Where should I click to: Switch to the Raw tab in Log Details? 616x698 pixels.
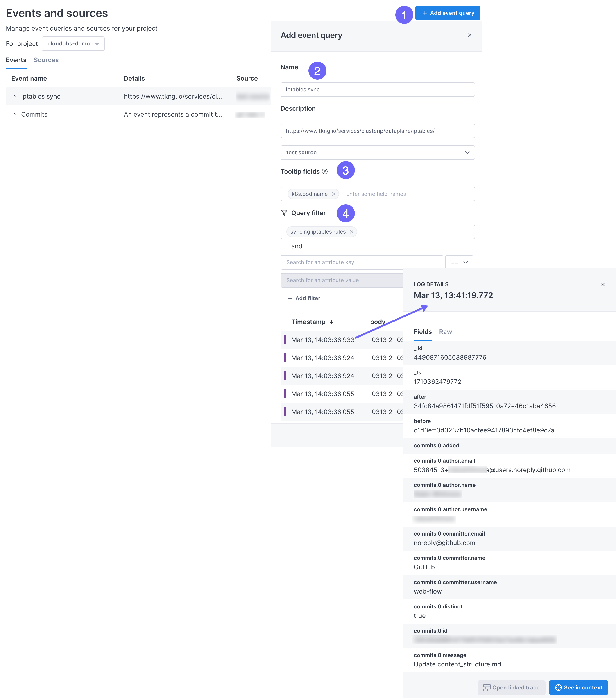pyautogui.click(x=445, y=332)
